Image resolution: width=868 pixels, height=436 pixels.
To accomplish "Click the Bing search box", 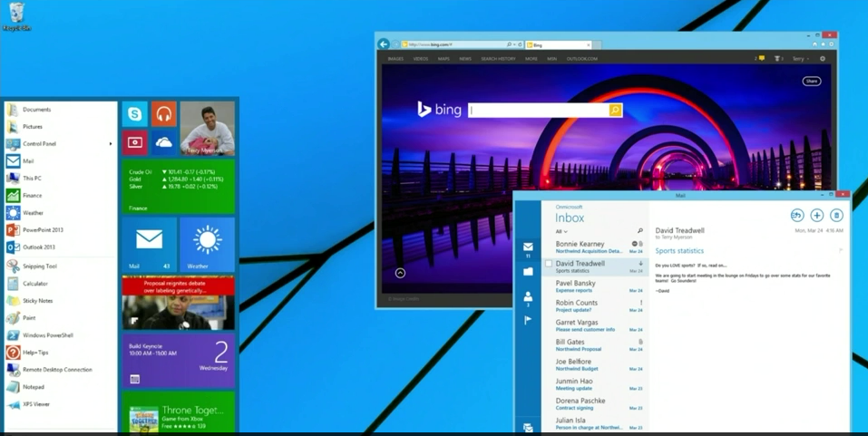I will point(539,110).
